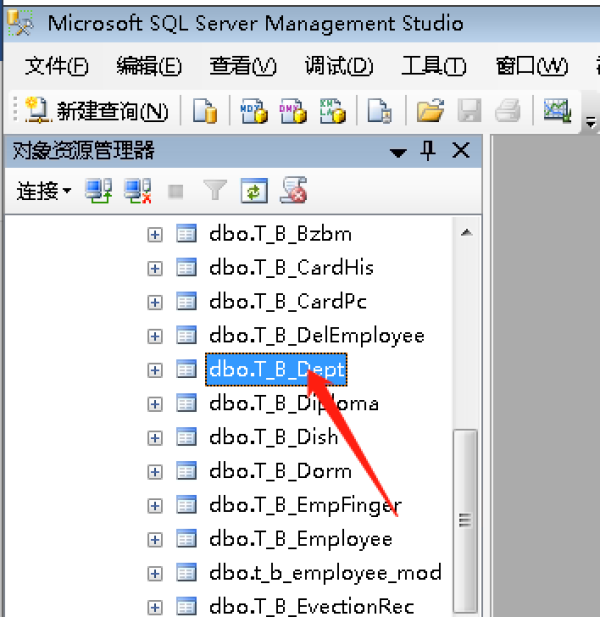Expand the dbo.T_B_DelEmployee table node
600x617 pixels.
coord(155,336)
